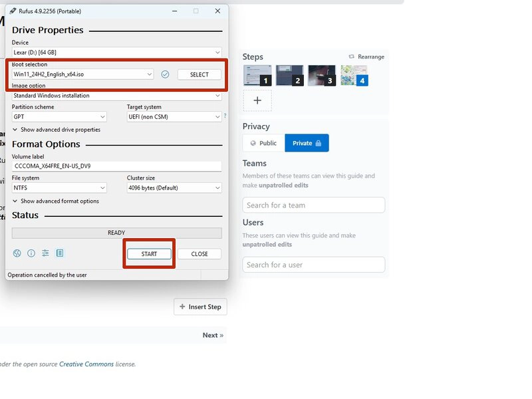Add a new step with plus box
532x399 pixels.
[x=257, y=100]
